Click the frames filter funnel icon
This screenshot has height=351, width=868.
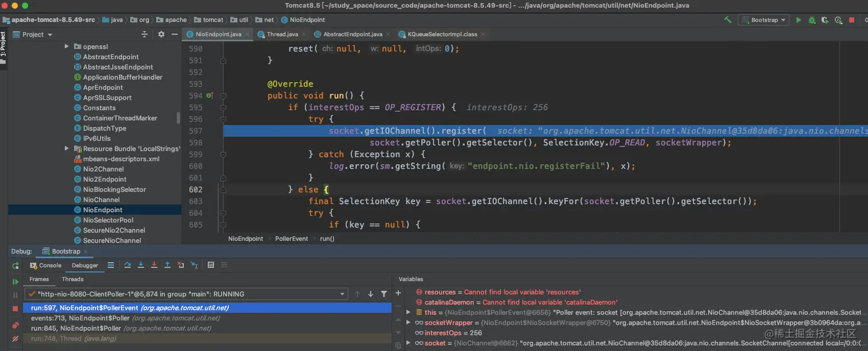coord(383,294)
